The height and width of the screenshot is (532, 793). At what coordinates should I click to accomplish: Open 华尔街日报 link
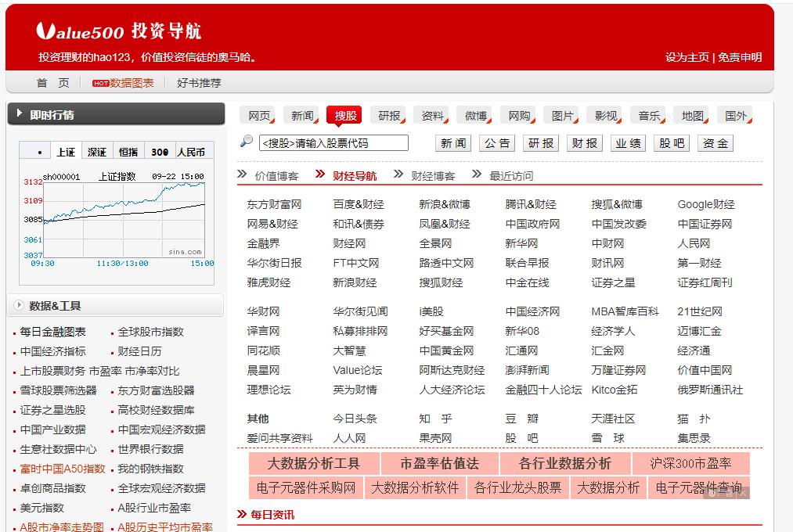[x=274, y=263]
